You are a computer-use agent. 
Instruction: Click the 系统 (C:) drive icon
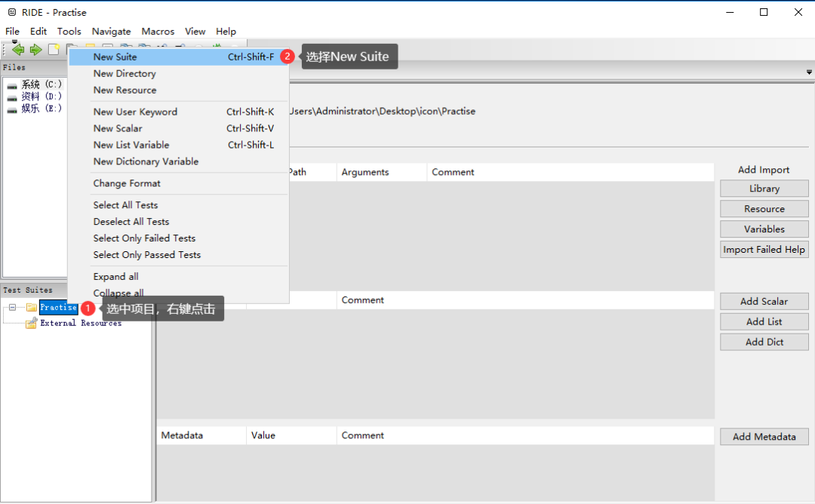point(11,85)
